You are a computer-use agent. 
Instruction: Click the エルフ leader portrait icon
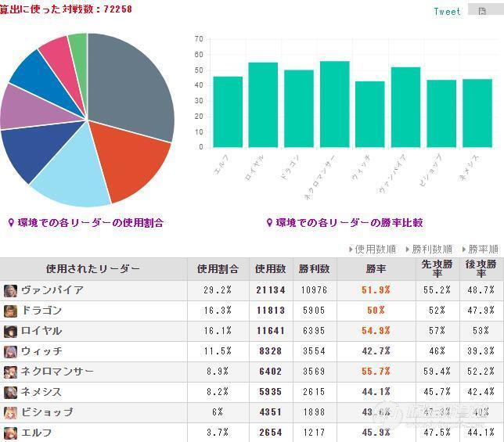(x=10, y=433)
